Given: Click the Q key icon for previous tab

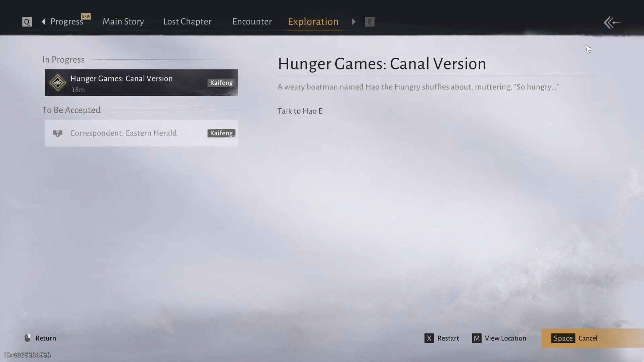Looking at the screenshot, I should point(27,22).
